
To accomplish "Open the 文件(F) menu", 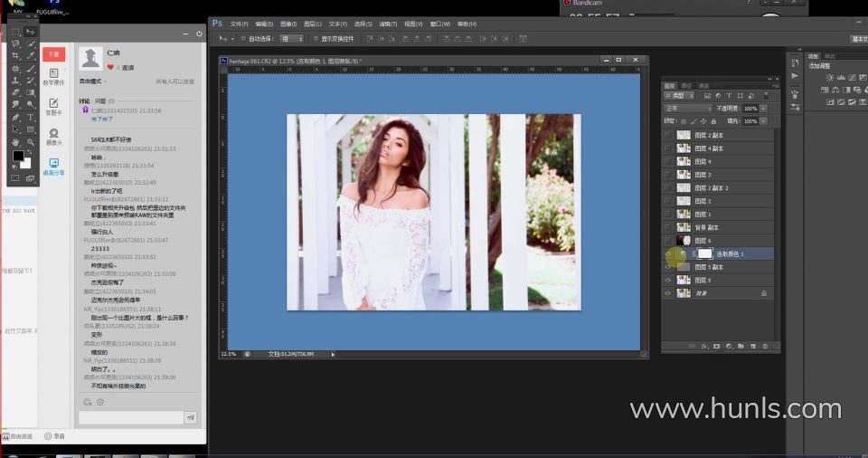I will [239, 24].
